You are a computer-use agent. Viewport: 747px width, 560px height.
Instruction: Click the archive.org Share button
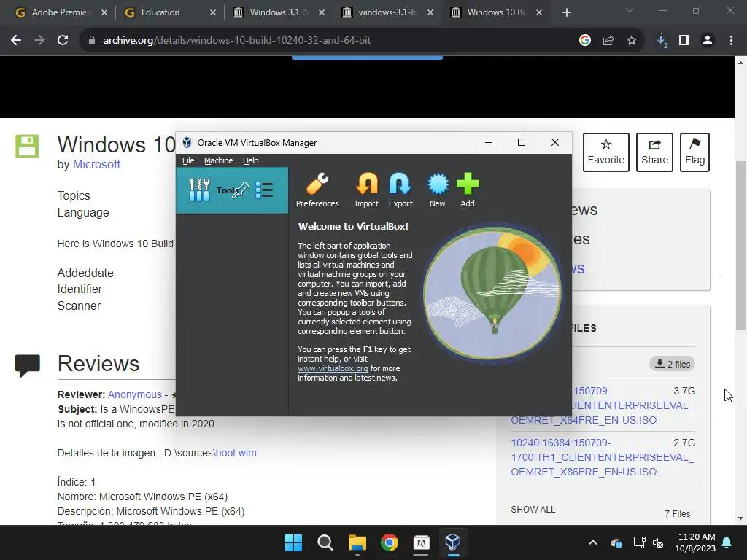(654, 152)
